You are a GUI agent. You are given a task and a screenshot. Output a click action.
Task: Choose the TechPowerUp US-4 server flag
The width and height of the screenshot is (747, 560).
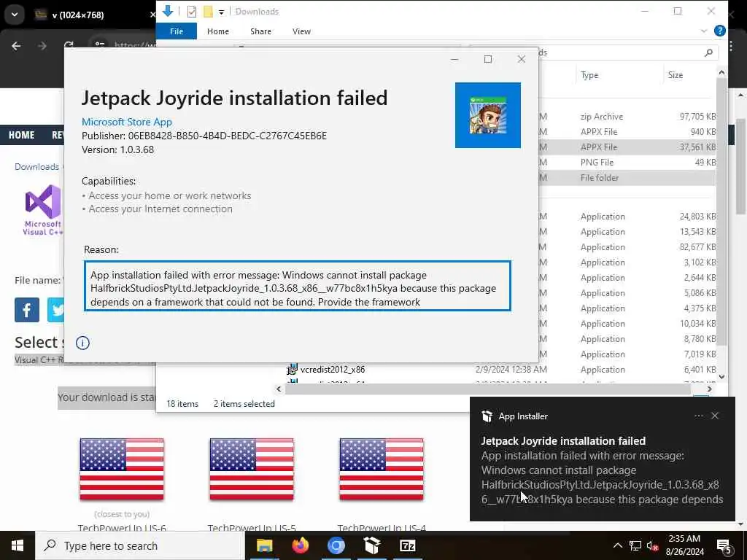[x=381, y=470]
